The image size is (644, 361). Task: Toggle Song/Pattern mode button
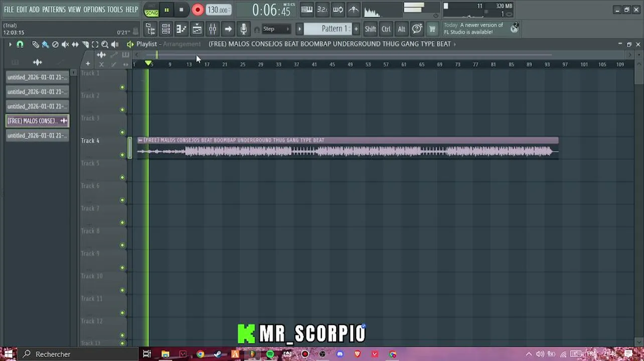pos(151,10)
